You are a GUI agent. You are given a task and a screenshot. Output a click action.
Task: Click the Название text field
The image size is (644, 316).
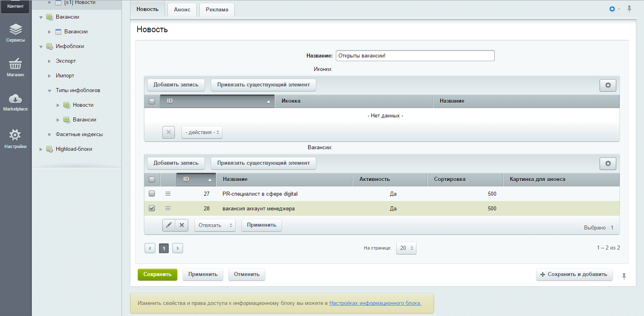[415, 56]
